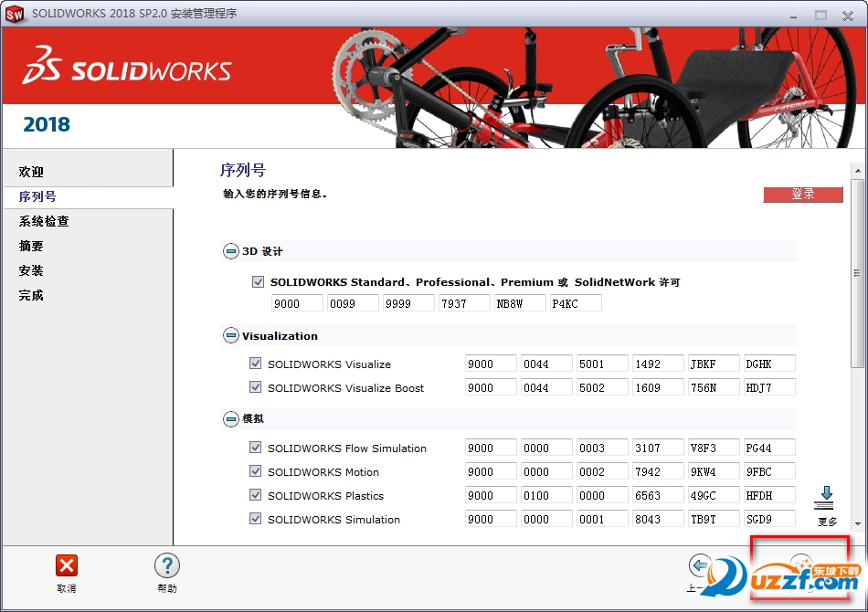Focus the Visualize serial field 1492
This screenshot has height=612, width=868.
pos(658,364)
